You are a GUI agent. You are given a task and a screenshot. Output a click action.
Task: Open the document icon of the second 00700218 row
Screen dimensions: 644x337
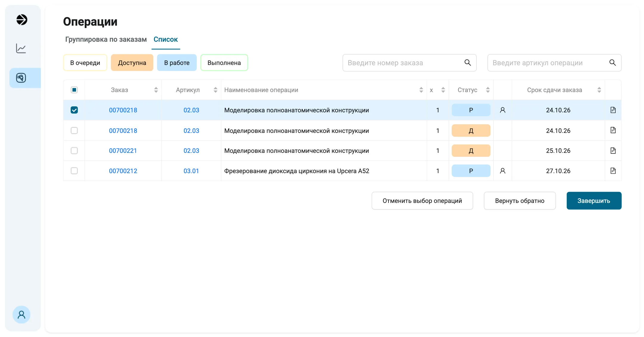(x=613, y=130)
